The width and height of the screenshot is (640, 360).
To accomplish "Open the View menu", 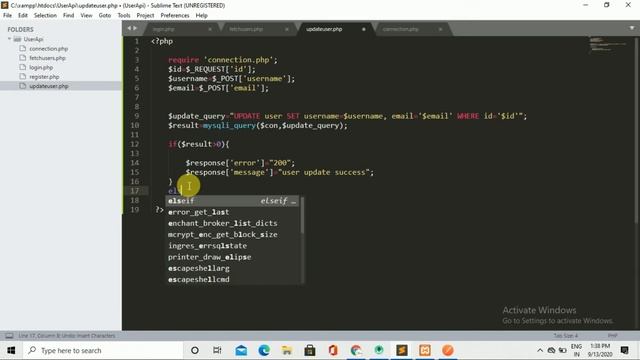I will coord(86,16).
